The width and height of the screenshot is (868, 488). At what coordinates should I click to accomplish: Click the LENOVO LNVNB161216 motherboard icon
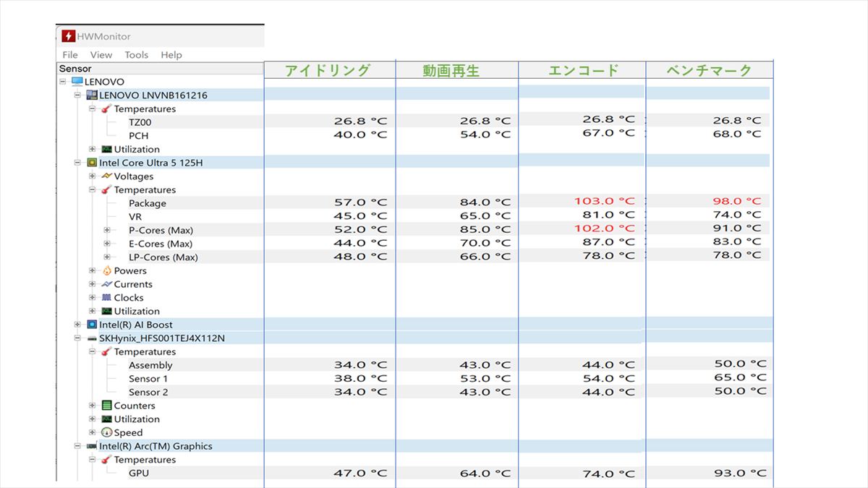(x=92, y=95)
